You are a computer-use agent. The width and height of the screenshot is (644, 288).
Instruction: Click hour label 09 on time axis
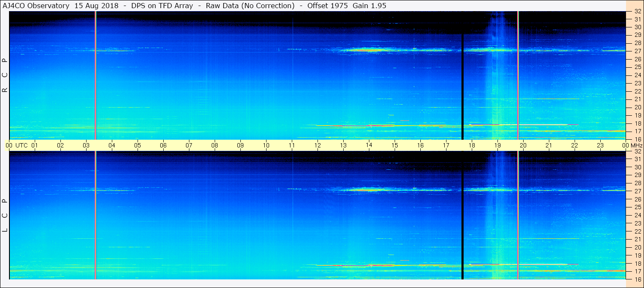[x=240, y=145]
